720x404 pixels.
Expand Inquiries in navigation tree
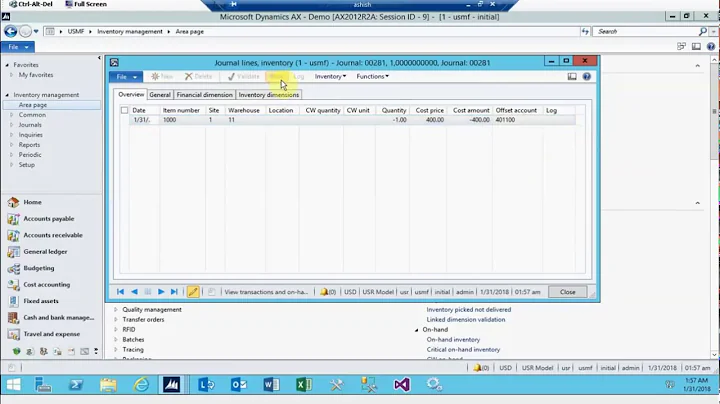[11, 135]
